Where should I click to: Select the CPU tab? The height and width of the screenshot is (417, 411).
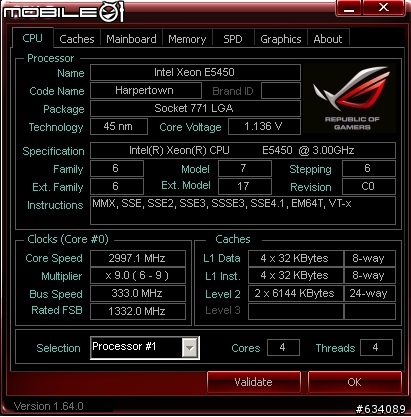tap(32, 38)
